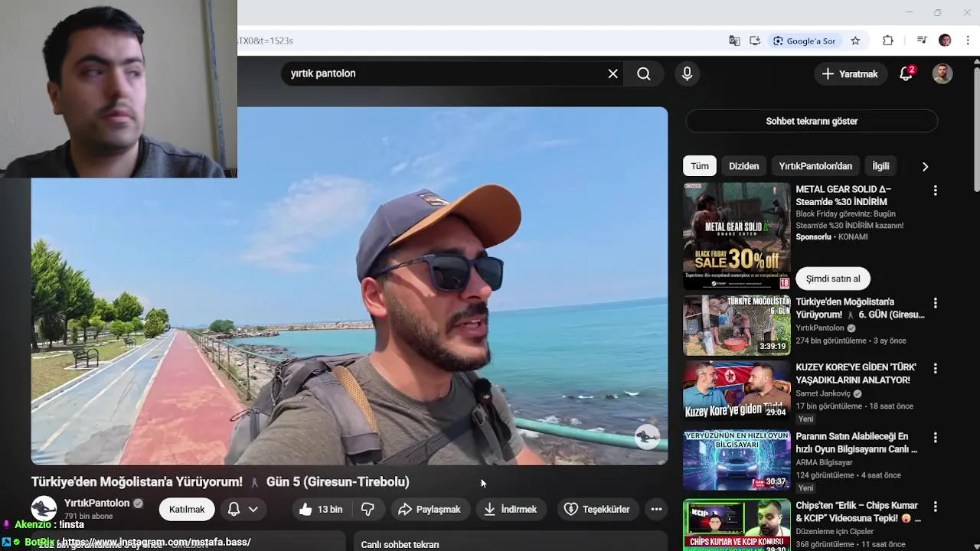Click the magnifier search button
980x551 pixels.
click(x=644, y=73)
